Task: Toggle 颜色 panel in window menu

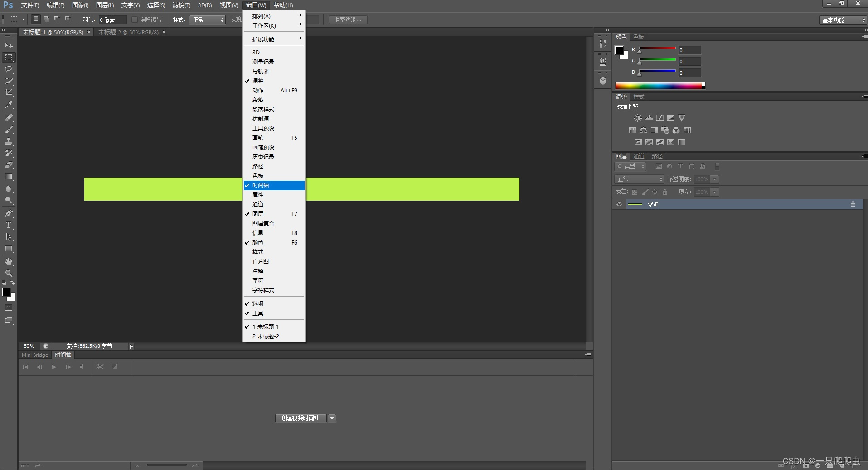Action: pos(274,242)
